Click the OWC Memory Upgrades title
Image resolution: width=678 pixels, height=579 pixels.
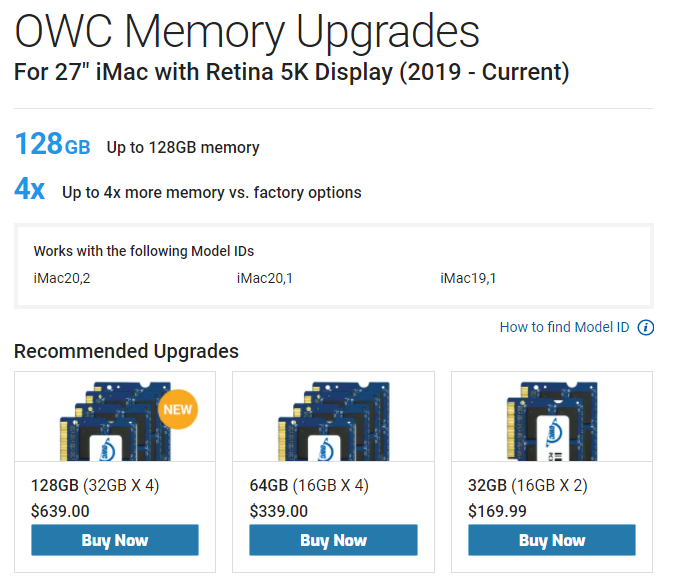pos(246,31)
